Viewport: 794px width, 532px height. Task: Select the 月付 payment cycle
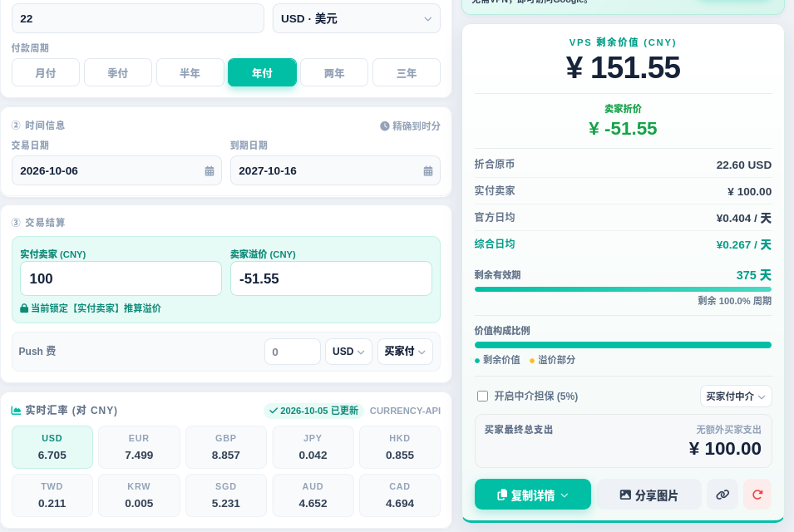coord(46,72)
